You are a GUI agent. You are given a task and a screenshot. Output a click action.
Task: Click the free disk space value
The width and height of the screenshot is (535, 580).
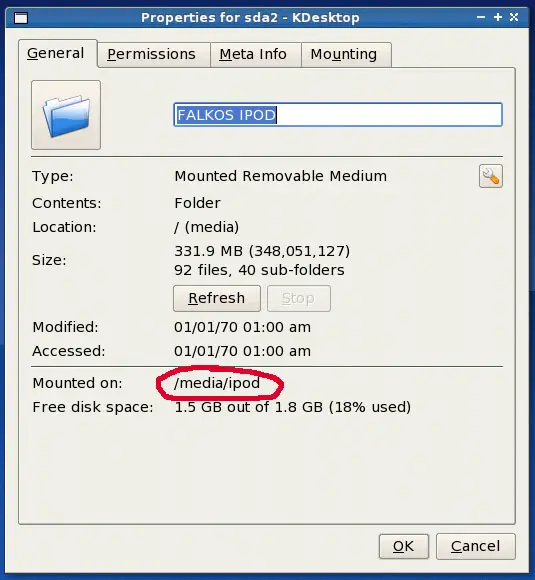pyautogui.click(x=292, y=407)
